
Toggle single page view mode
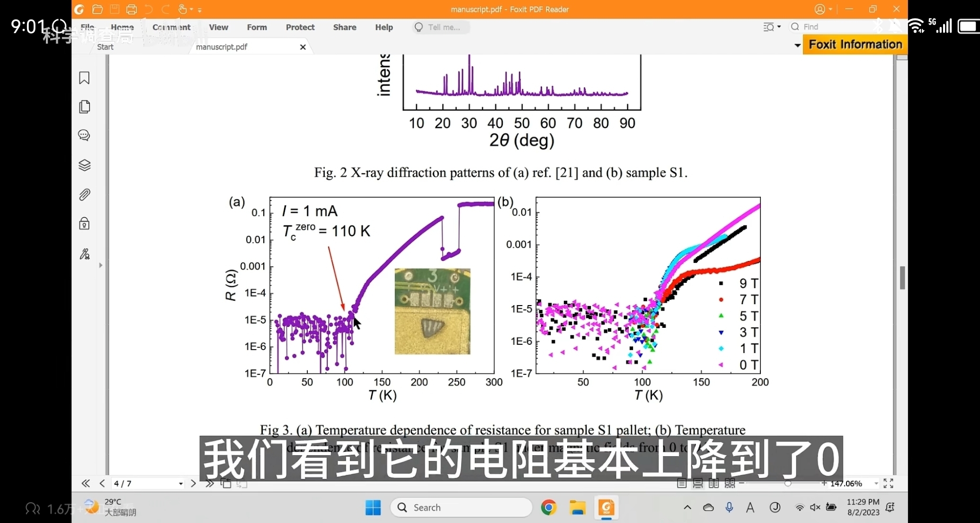(x=682, y=483)
